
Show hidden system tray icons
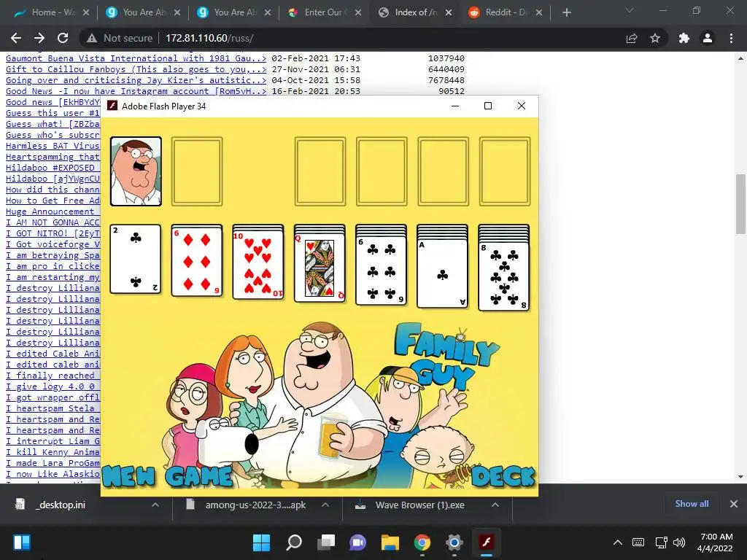click(618, 542)
